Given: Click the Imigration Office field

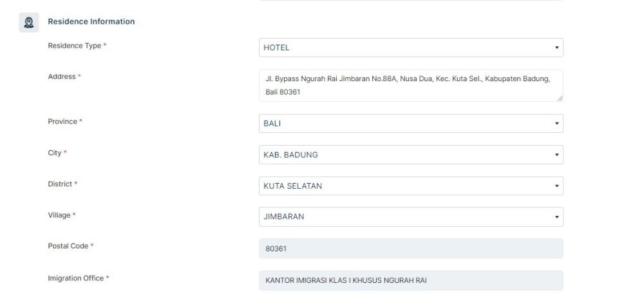Looking at the screenshot, I should [x=411, y=280].
